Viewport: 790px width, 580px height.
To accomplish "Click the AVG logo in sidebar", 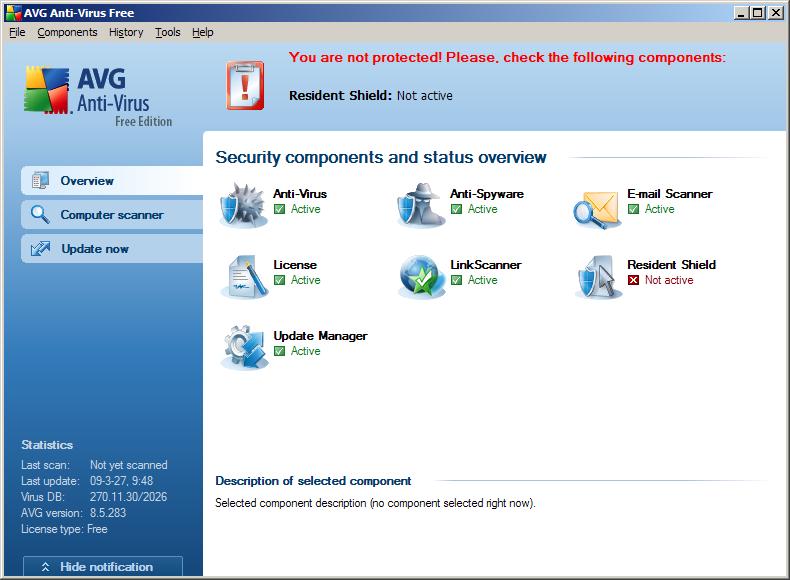I will [98, 96].
